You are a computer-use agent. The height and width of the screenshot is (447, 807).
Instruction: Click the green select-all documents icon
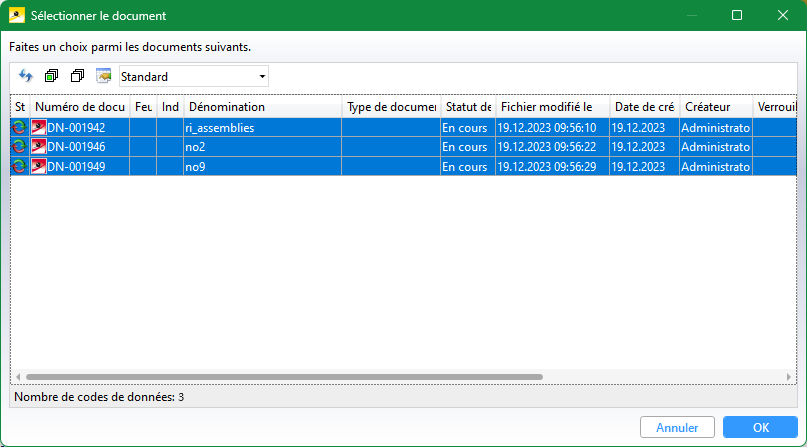[52, 76]
